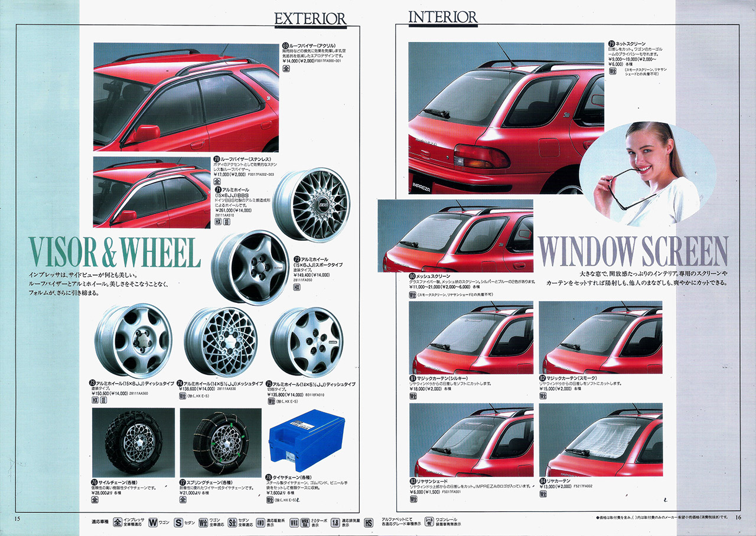Open the 14-inch mesh type wheel image
The width and height of the screenshot is (756, 536).
pos(220,342)
